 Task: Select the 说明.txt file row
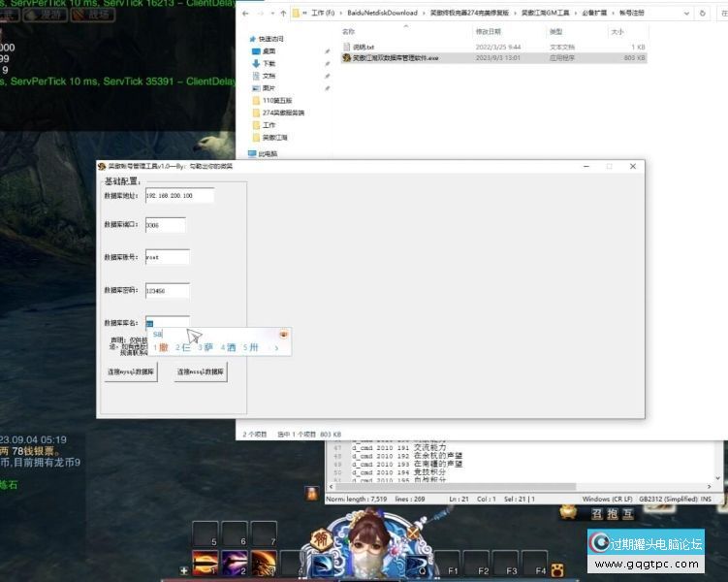click(493, 47)
